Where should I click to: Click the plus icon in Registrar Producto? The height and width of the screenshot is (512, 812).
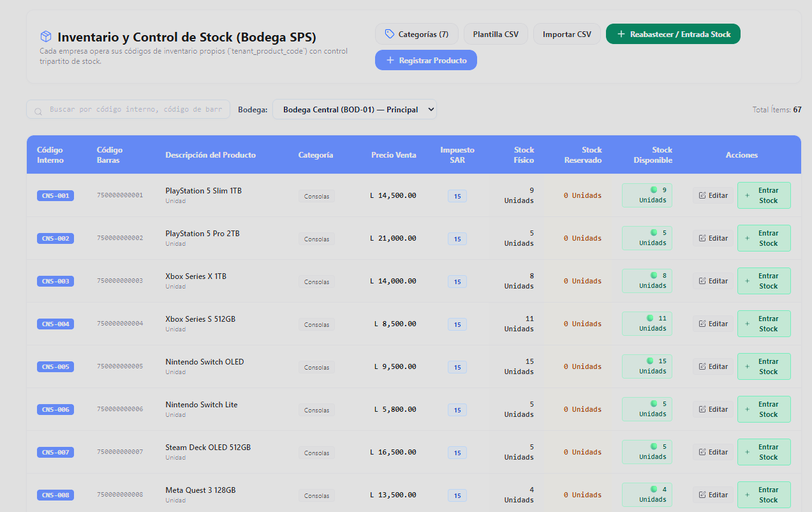[390, 60]
